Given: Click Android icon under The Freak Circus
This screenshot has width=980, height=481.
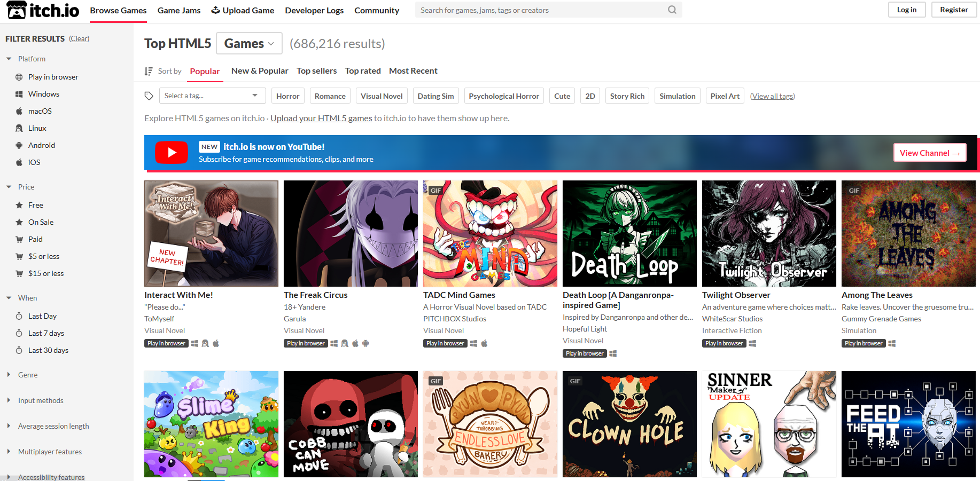Looking at the screenshot, I should click(365, 343).
